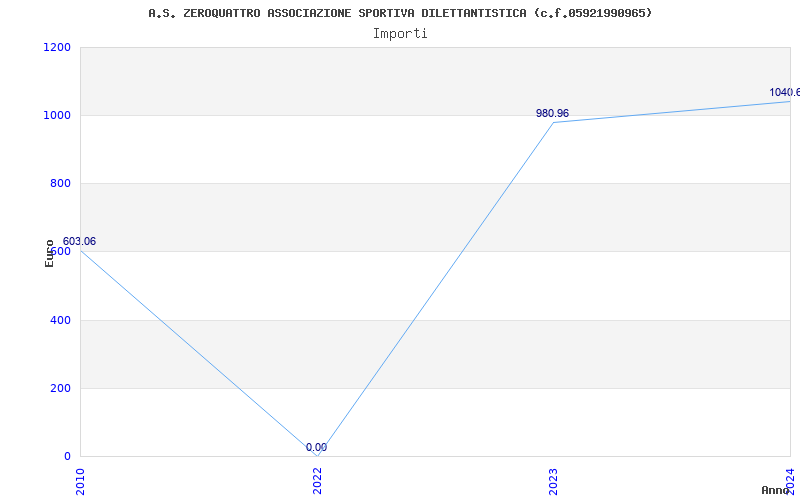
Task: Click the 'Euro' y-axis title
Action: (49, 254)
